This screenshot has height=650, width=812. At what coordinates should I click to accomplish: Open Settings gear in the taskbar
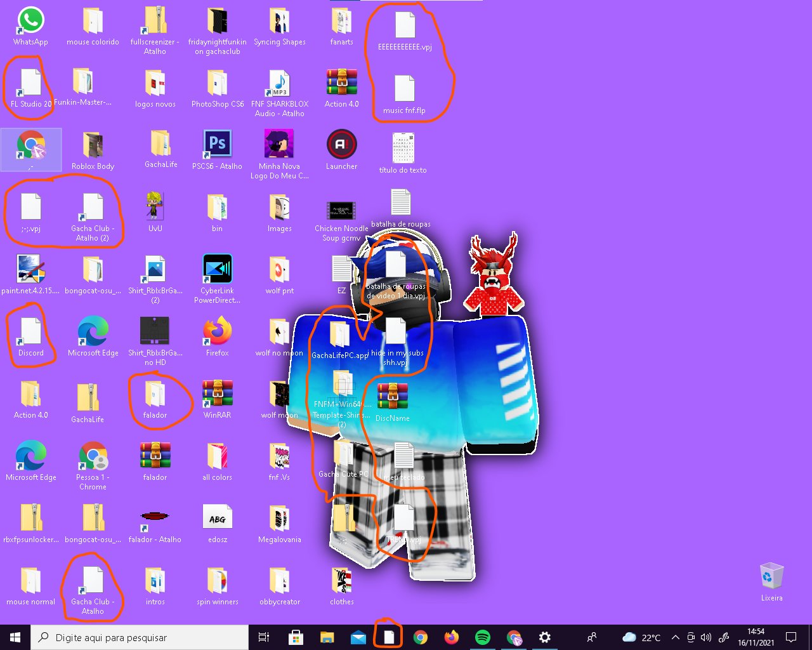coord(544,637)
